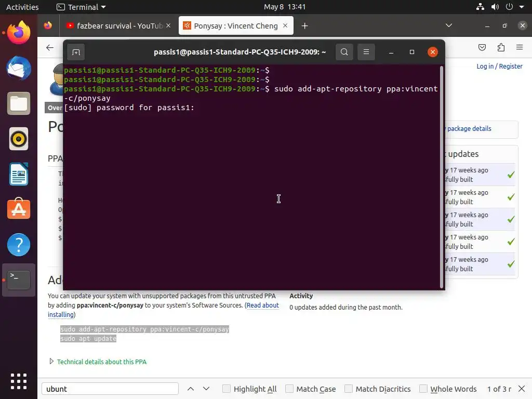This screenshot has width=532, height=399.
Task: Enable Highlight All checkbox
Action: [x=227, y=389]
